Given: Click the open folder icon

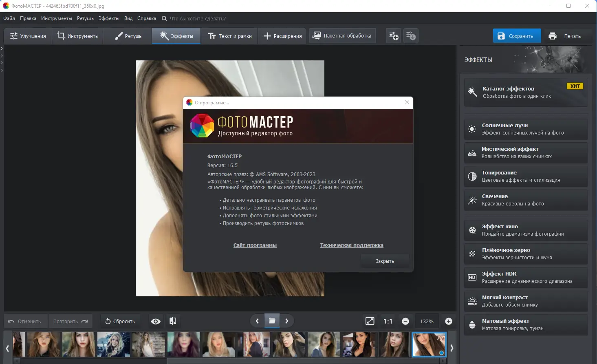Looking at the screenshot, I should [272, 321].
